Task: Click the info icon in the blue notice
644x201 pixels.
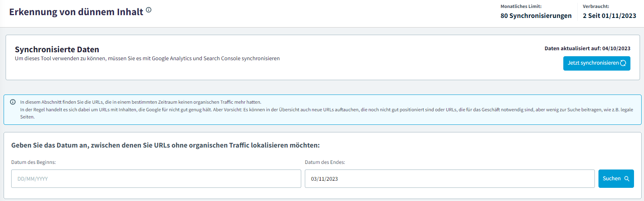Action: coord(13,102)
